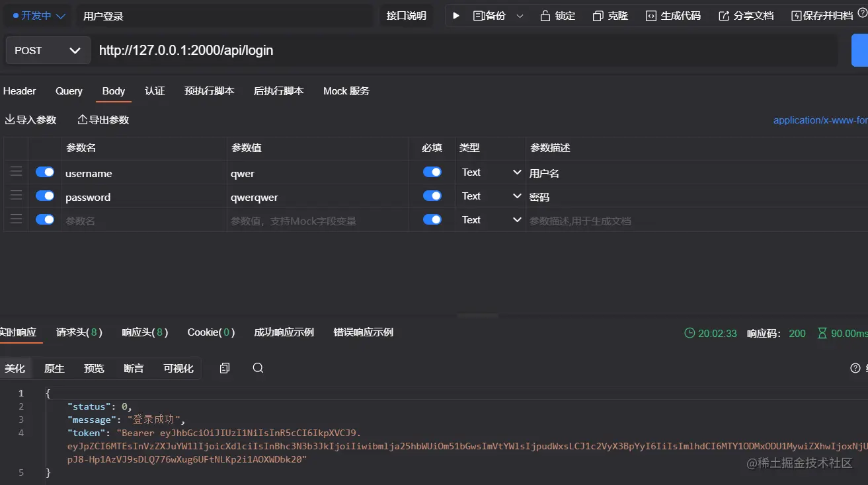Click share document (分享文档)
The width and height of the screenshot is (868, 485).
coord(746,16)
